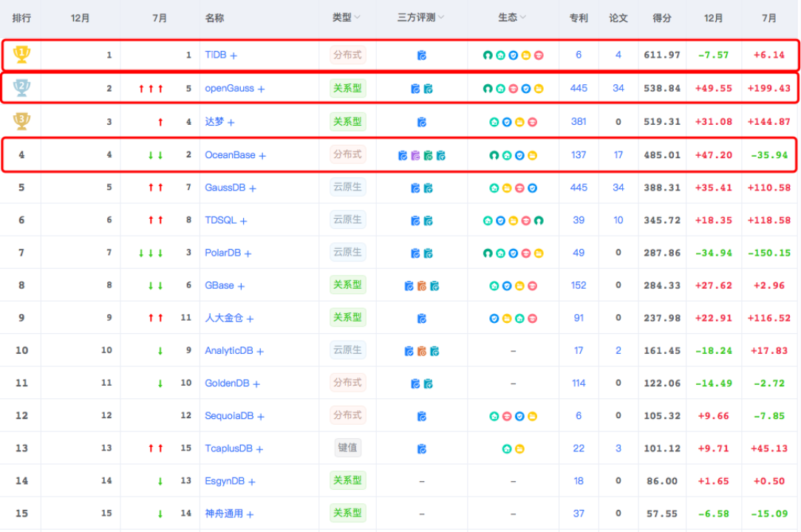Click the plus icon beside PolarDB
Image resolution: width=801 pixels, height=532 pixels.
[x=248, y=253]
